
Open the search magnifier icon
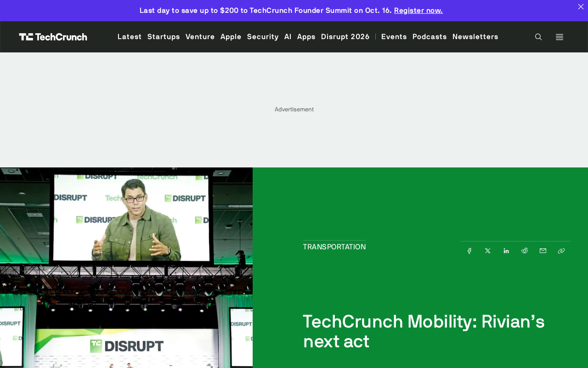[x=538, y=37]
